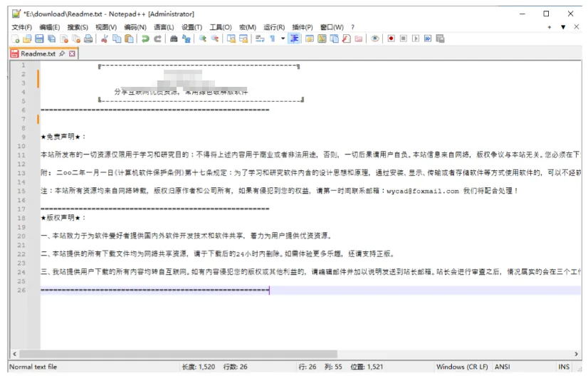This screenshot has width=588, height=378.
Task: Save the current recorded macro icon
Action: (x=440, y=38)
